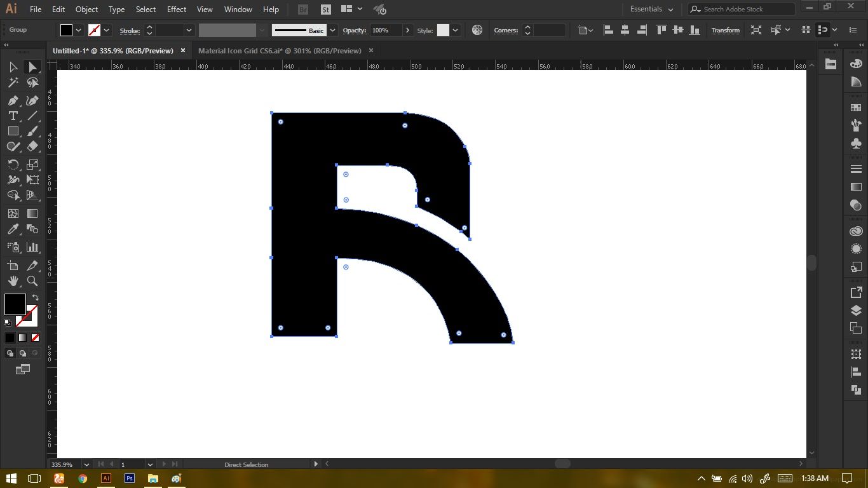The width and height of the screenshot is (868, 488).
Task: Open the Libraries panel folder icon
Action: (831, 64)
